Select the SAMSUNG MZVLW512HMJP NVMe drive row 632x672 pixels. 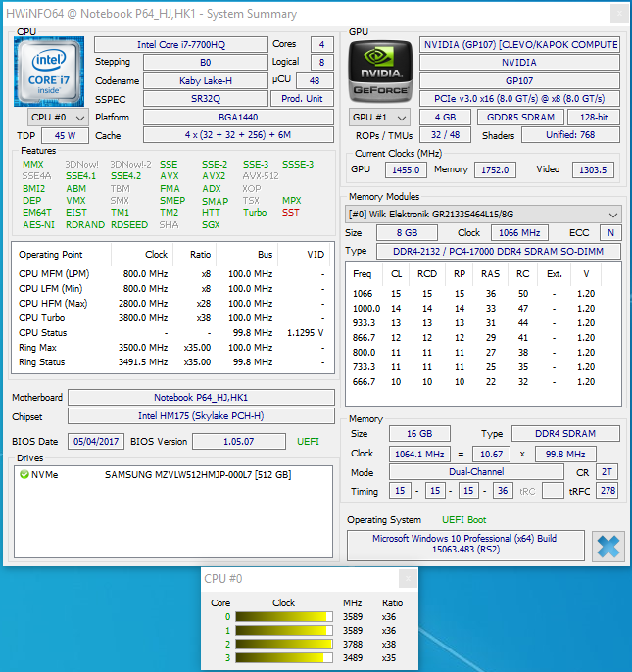173,474
